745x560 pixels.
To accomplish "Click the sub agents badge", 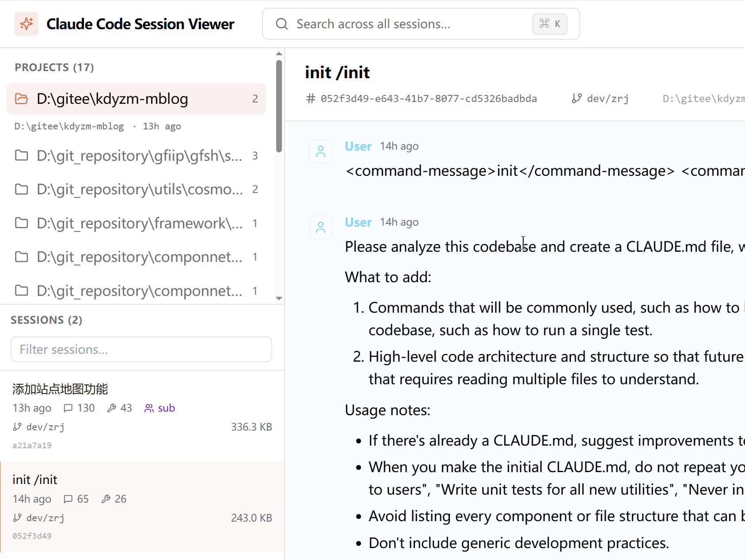I will pos(160,408).
